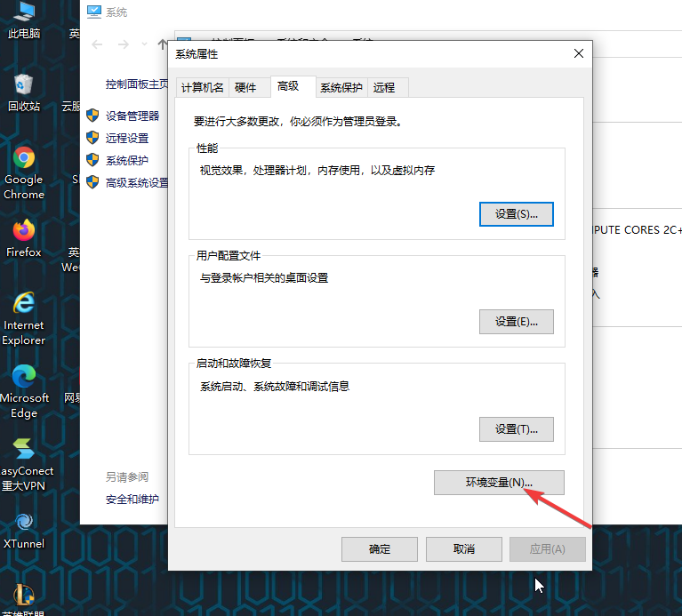Open the 英雄联盟 game icon at the bottom of the desktop
This screenshot has width=682, height=616.
24,599
